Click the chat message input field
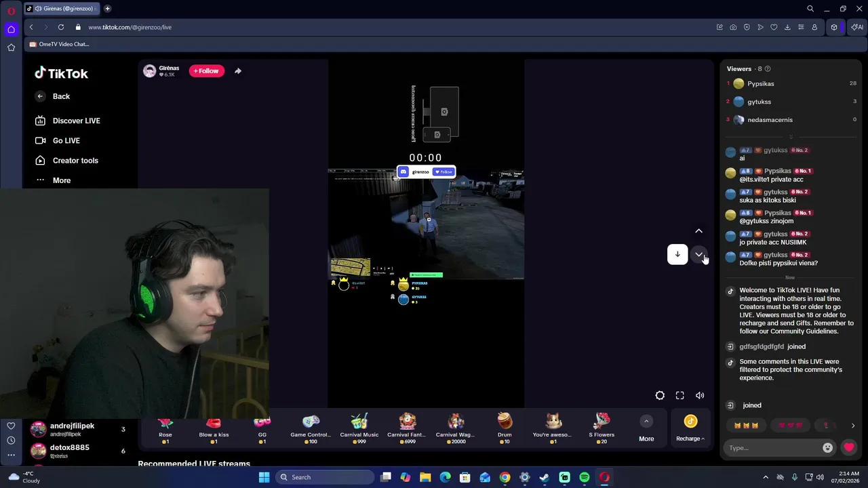 [x=772, y=448]
